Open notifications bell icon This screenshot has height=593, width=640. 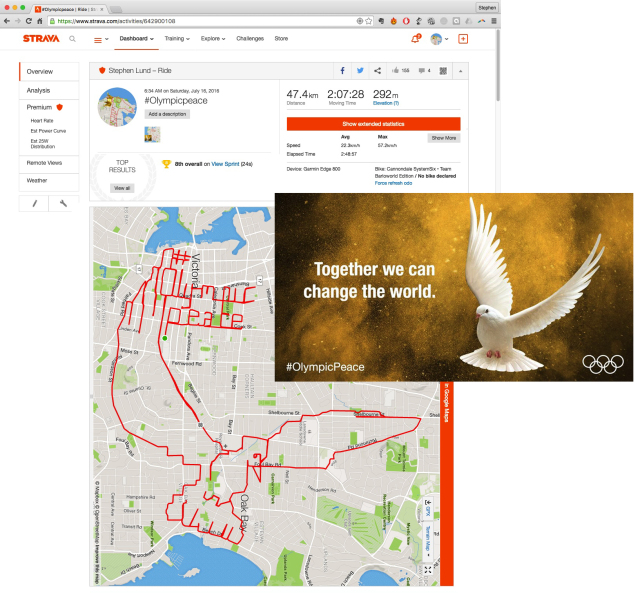tap(416, 39)
